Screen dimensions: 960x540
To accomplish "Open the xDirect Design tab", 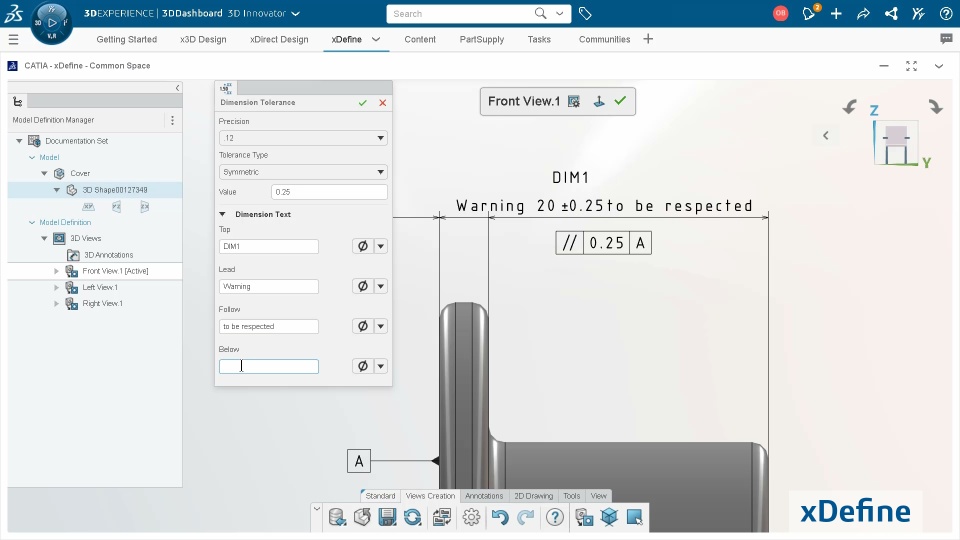I will (x=279, y=39).
